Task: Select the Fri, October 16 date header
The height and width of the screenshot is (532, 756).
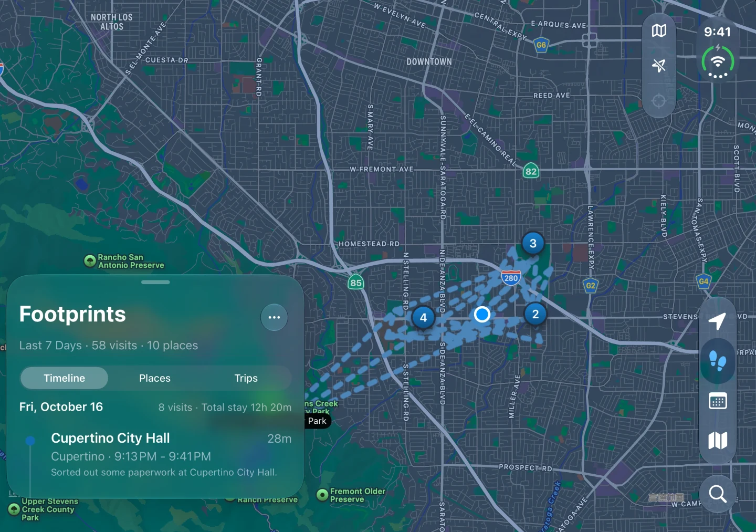Action: pyautogui.click(x=61, y=407)
